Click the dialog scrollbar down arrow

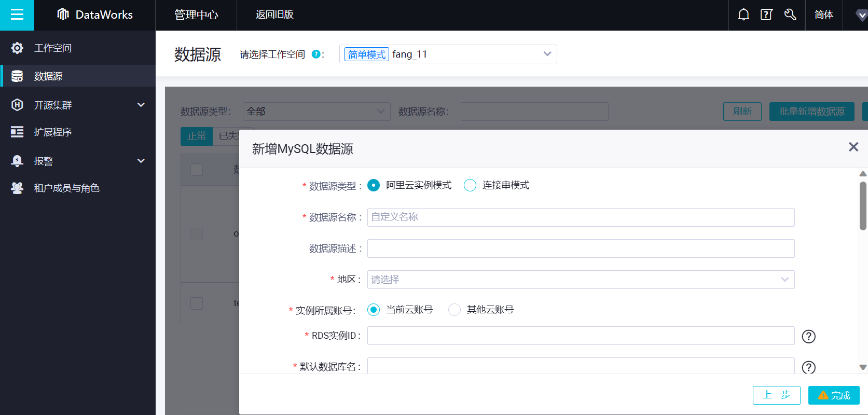(863, 367)
